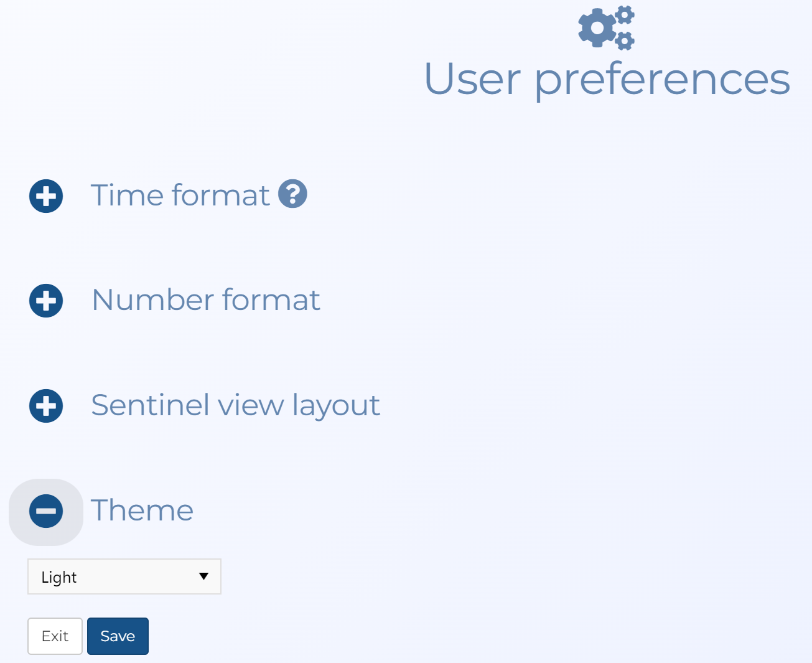Expand Sentinel view layout plus icon
The height and width of the screenshot is (663, 812).
click(x=46, y=406)
